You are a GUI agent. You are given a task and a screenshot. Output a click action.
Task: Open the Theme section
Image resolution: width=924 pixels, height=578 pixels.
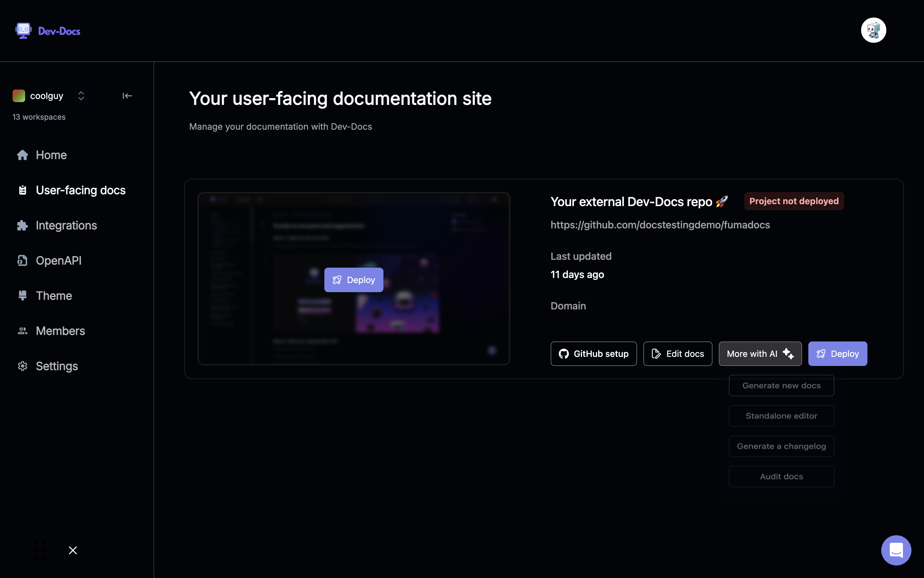(54, 296)
